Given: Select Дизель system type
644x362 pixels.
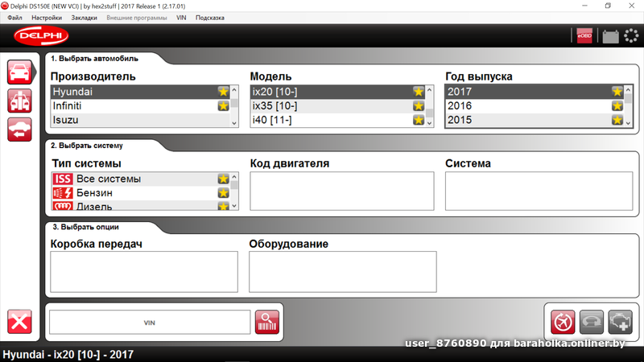Looking at the screenshot, I should coord(140,206).
